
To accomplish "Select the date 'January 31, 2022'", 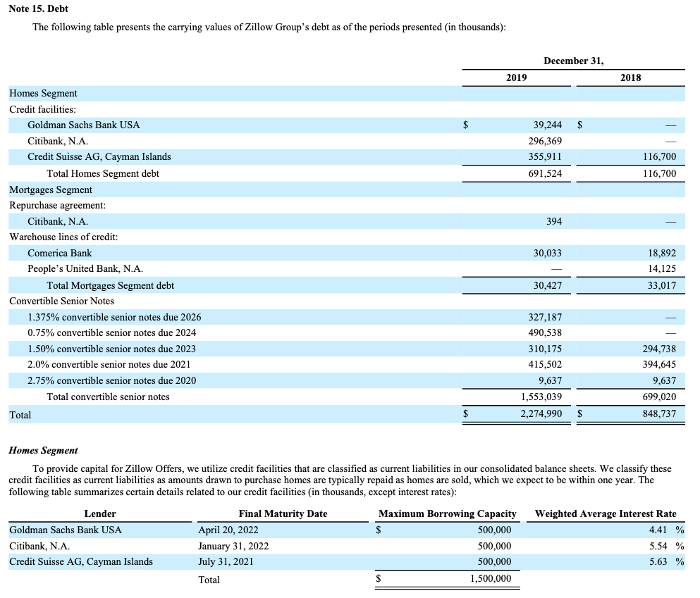I will click(233, 546).
